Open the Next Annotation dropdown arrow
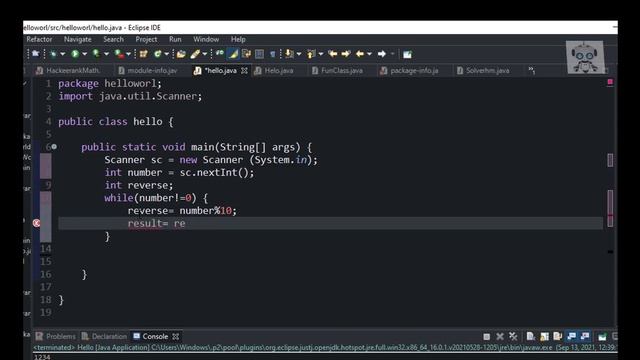The width and height of the screenshot is (640, 360). (299, 54)
